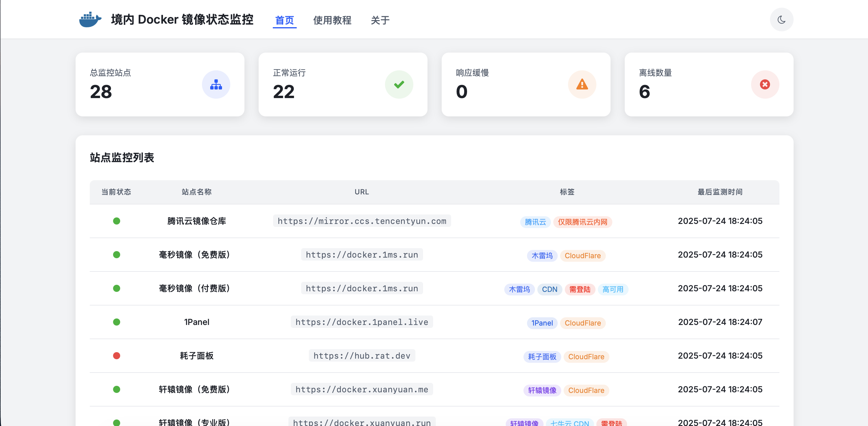
Task: Click the 站点名称 column header
Action: click(196, 192)
